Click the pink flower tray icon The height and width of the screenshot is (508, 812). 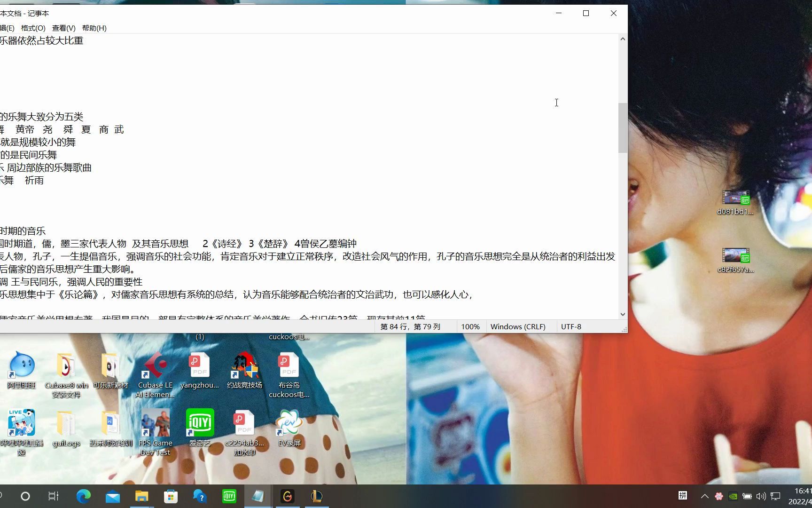718,496
